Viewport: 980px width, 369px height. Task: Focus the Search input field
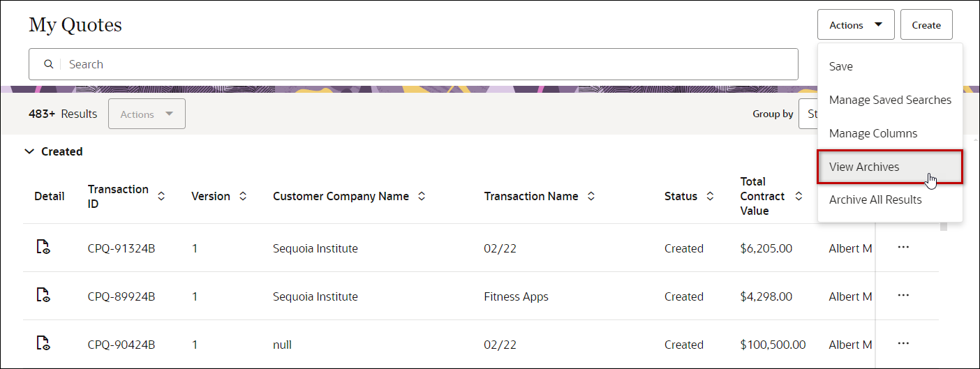click(419, 64)
